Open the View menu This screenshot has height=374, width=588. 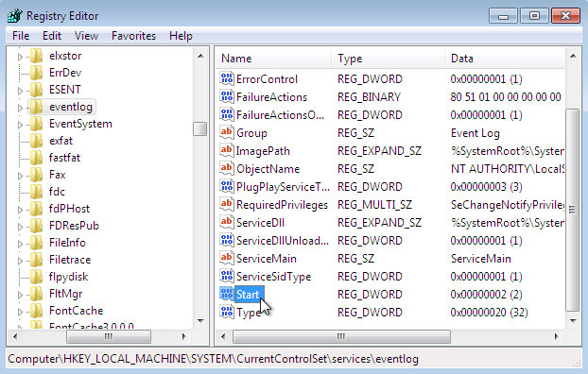tap(86, 36)
